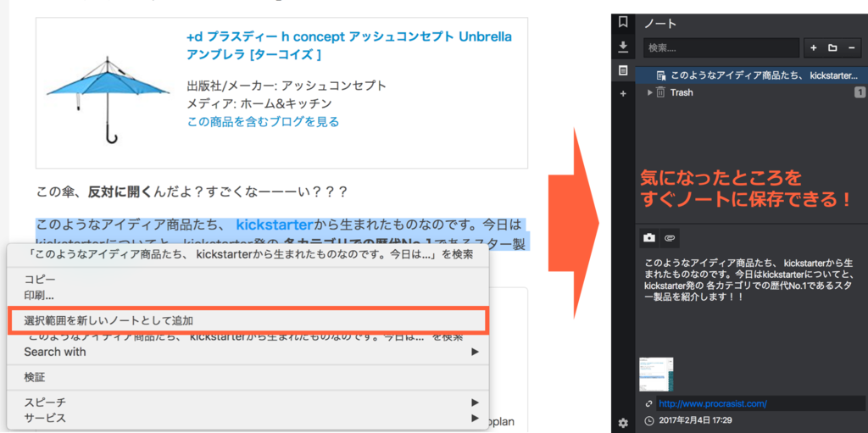Viewport: 868px width, 433px height.
Task: Open the downloads panel icon
Action: pos(623,47)
